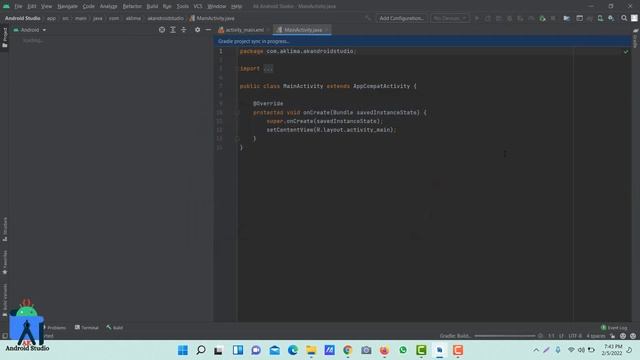Open Project panel gear options

pyautogui.click(x=198, y=30)
